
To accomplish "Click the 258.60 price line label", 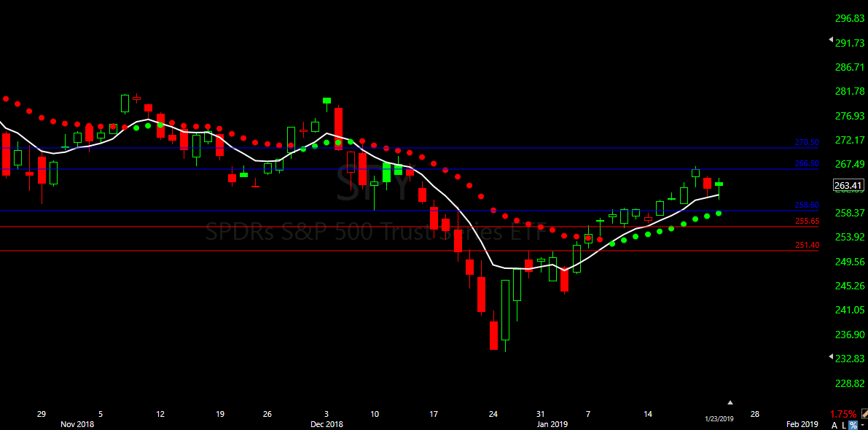I will tap(807, 205).
